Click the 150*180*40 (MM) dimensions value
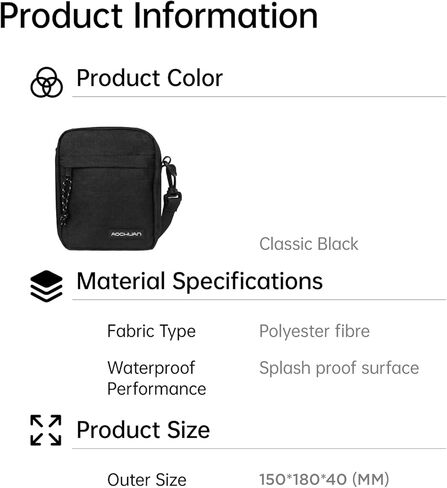This screenshot has width=447, height=488. click(324, 480)
